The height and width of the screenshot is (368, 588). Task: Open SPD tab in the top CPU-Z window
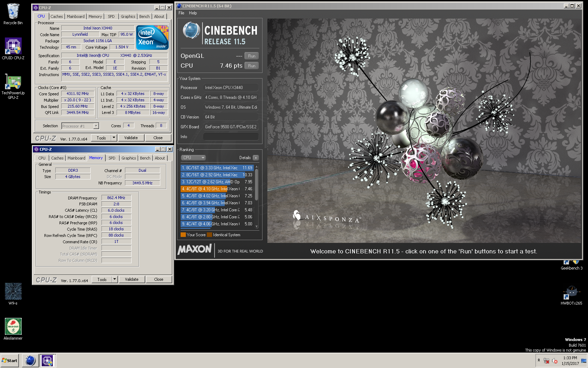(x=111, y=16)
